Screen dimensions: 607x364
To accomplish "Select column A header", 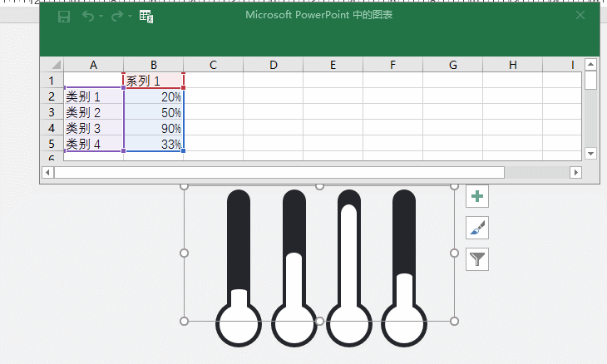I will (93, 65).
